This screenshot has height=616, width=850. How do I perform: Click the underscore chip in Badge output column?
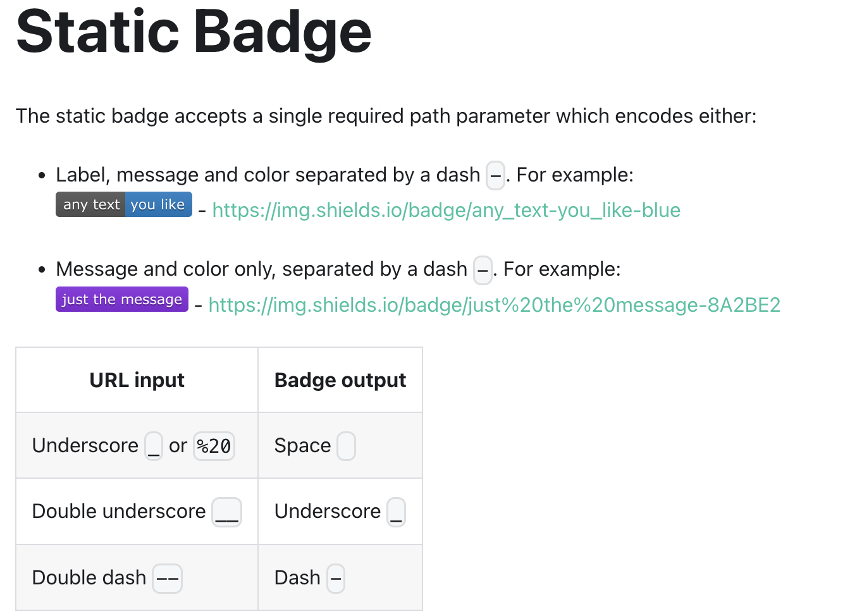point(396,512)
